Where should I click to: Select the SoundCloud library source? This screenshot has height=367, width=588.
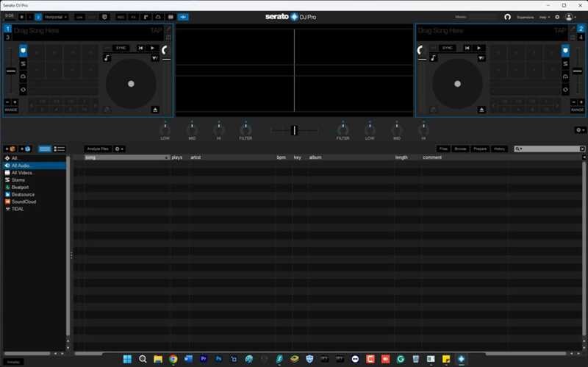coord(24,202)
